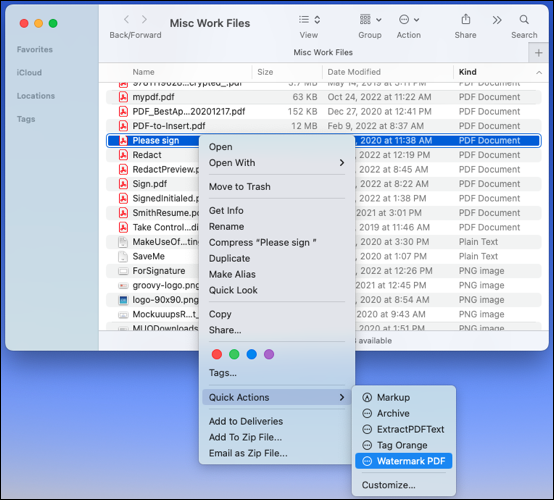Screen dimensions: 554x500
Task: Apply the purple tag color
Action: pyautogui.click(x=269, y=354)
